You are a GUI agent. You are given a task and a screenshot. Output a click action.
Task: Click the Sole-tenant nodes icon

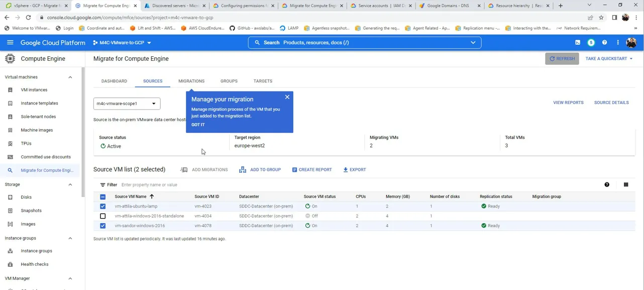[10, 117]
